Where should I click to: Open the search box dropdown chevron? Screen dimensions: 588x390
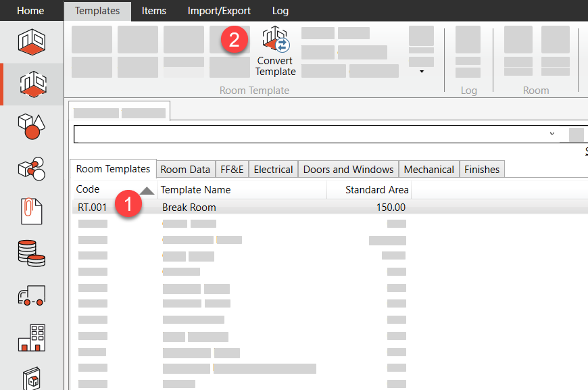pyautogui.click(x=552, y=134)
